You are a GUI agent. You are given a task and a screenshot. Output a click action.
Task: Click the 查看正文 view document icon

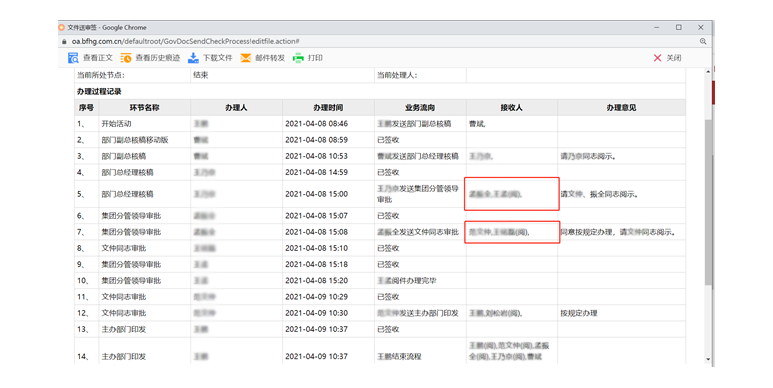pyautogui.click(x=73, y=58)
